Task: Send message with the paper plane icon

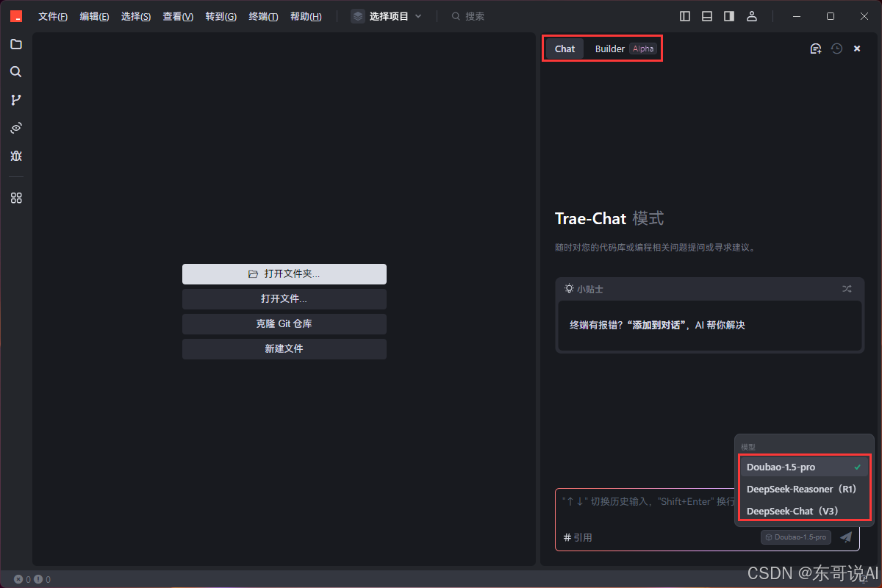Action: point(846,537)
